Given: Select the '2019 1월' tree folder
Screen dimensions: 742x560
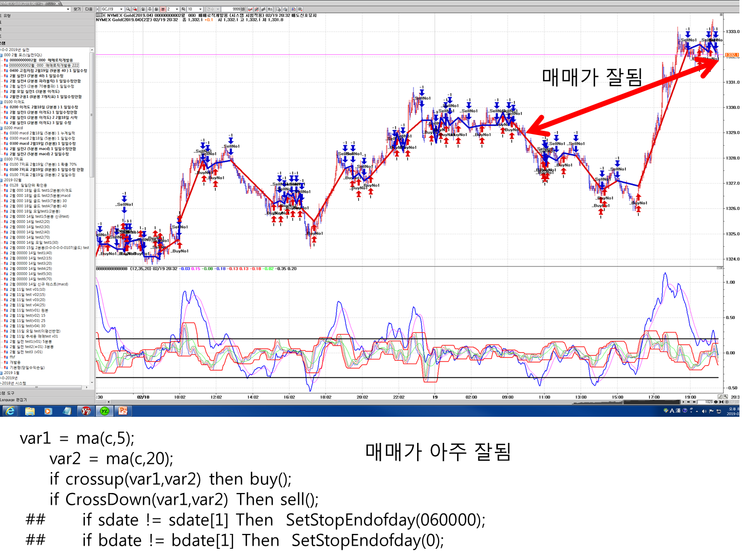Looking at the screenshot, I should click(11, 373).
